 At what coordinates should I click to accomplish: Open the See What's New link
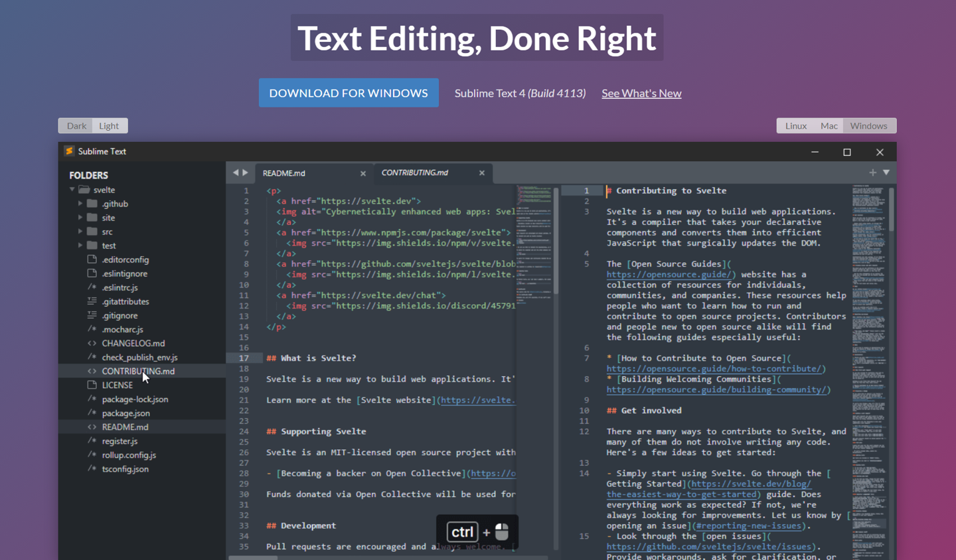641,93
